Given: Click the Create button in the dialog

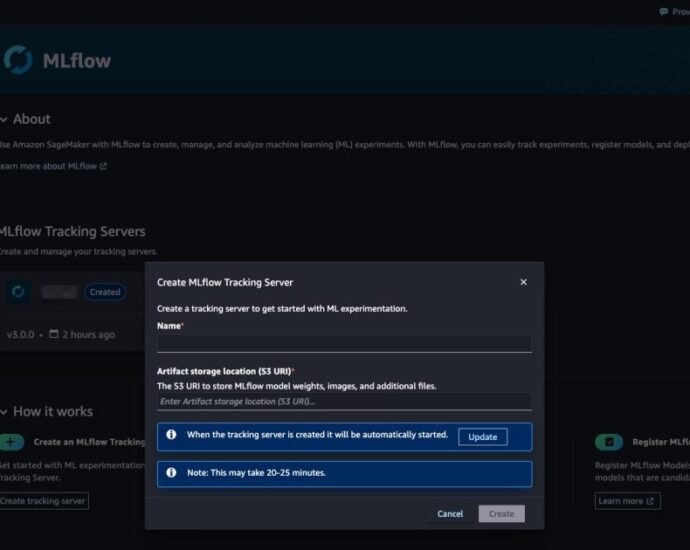Looking at the screenshot, I should click(501, 513).
